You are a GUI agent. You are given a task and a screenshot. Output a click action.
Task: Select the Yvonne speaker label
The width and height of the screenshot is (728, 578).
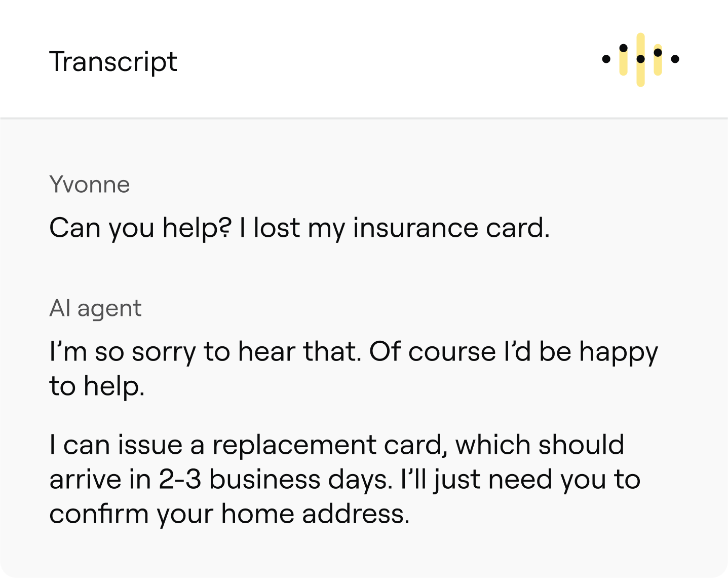[x=89, y=185]
